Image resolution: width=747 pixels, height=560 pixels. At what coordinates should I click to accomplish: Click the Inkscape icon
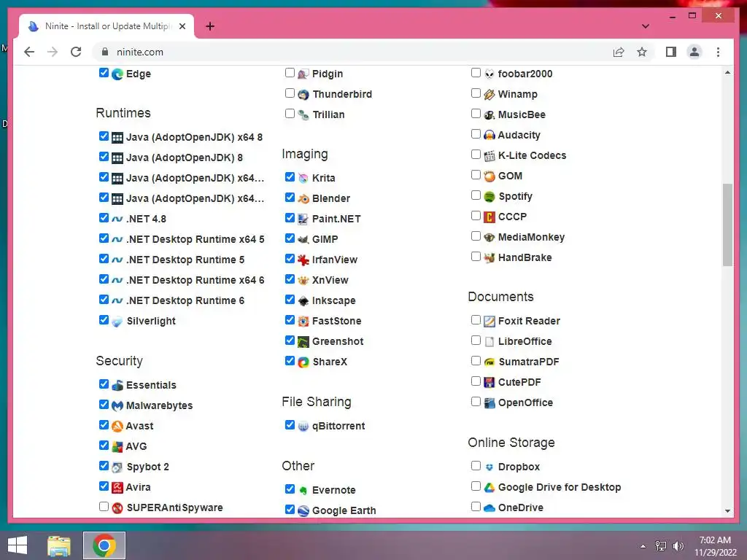click(303, 301)
